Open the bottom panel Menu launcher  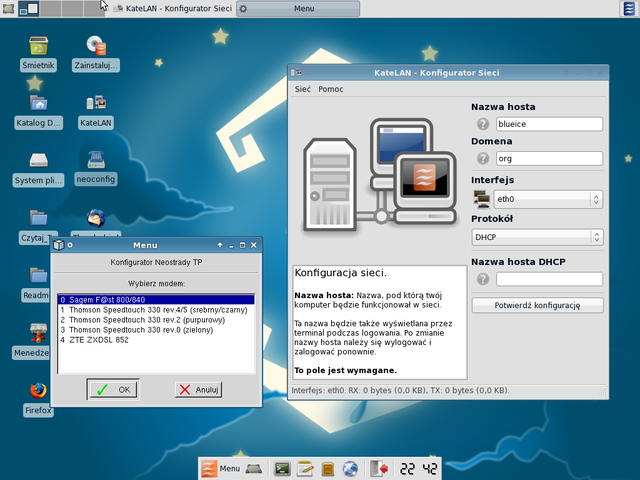point(220,469)
